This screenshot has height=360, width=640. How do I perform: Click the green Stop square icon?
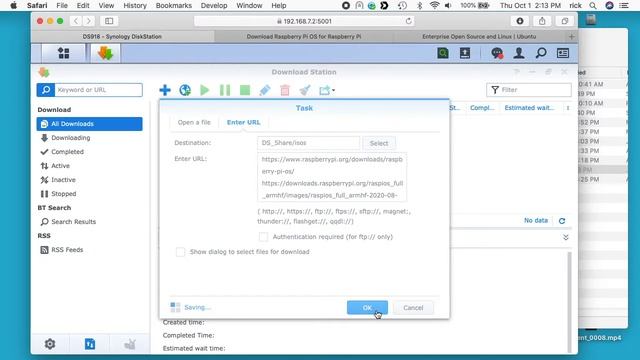(x=245, y=90)
